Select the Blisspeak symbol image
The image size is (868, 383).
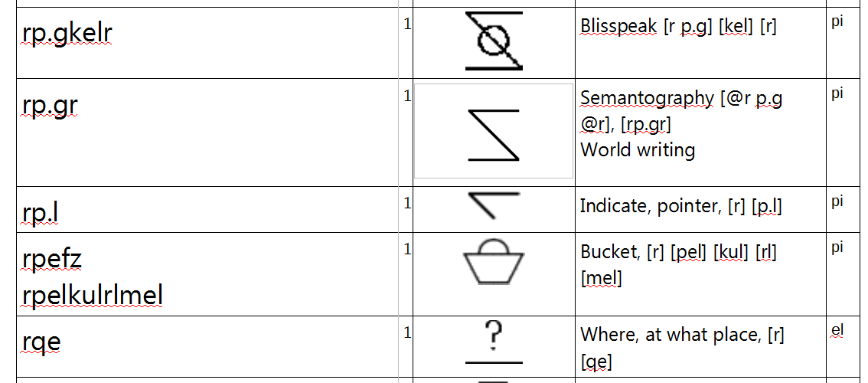[494, 41]
